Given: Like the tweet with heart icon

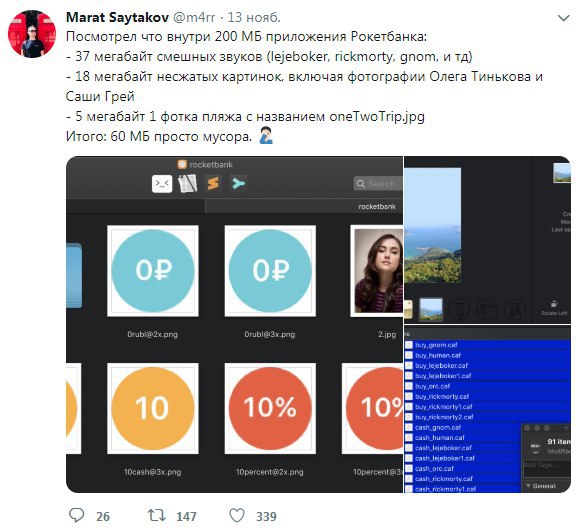Looking at the screenshot, I should [x=237, y=515].
